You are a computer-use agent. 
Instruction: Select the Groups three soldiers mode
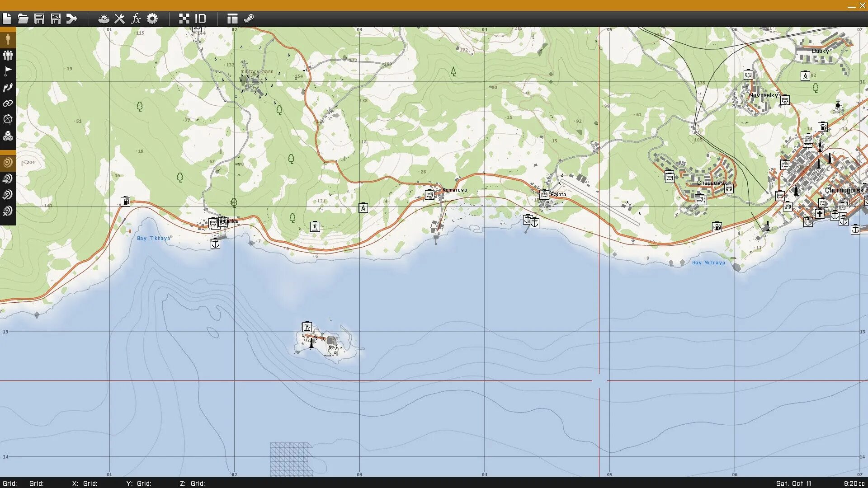click(x=8, y=55)
